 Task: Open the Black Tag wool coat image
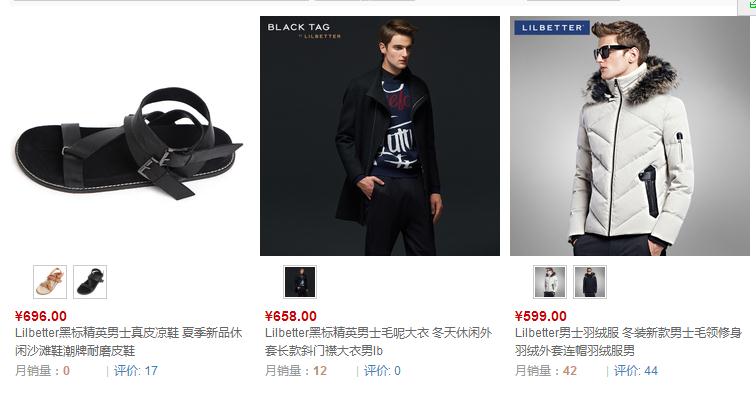[380, 136]
